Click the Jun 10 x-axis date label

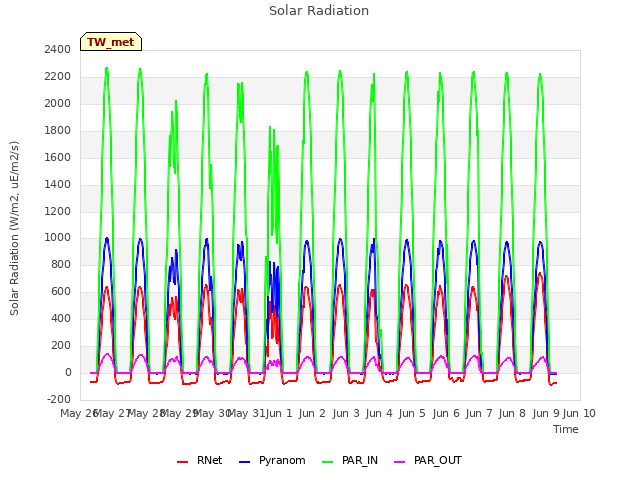click(x=579, y=413)
